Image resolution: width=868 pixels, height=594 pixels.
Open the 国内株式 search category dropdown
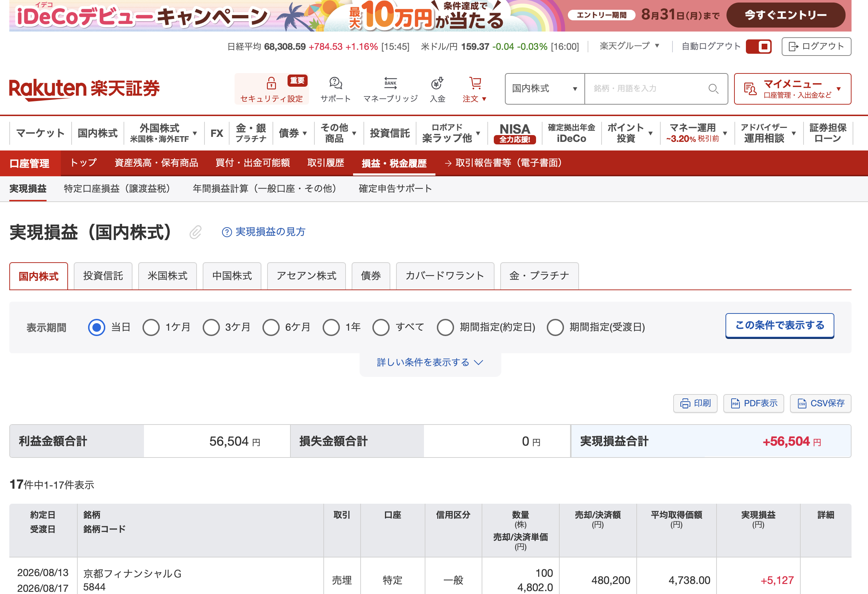point(545,88)
